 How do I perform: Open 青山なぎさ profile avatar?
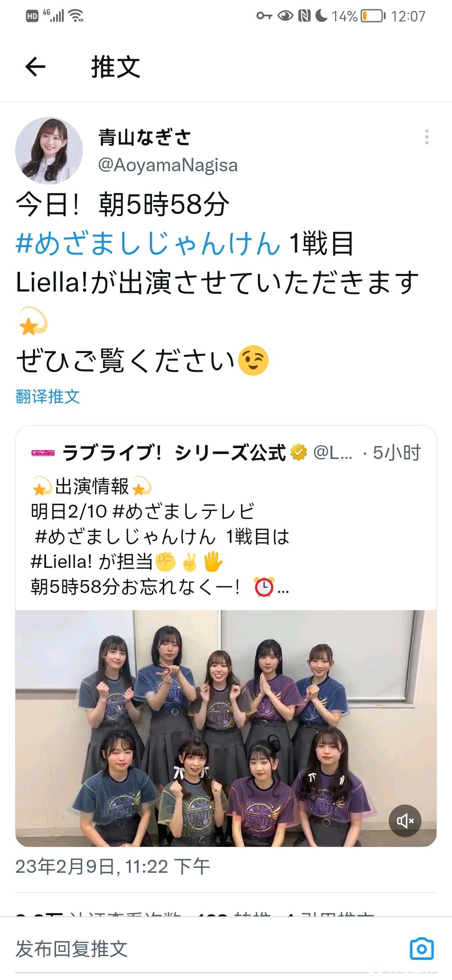click(x=49, y=150)
